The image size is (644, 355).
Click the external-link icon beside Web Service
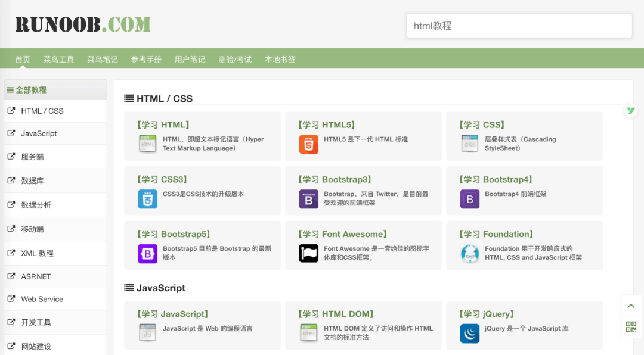click(11, 299)
